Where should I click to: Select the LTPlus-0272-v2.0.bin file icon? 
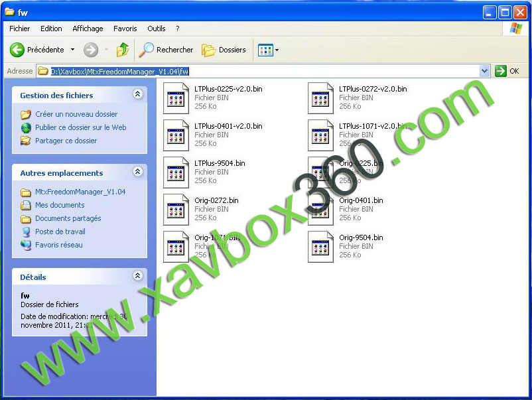point(320,98)
